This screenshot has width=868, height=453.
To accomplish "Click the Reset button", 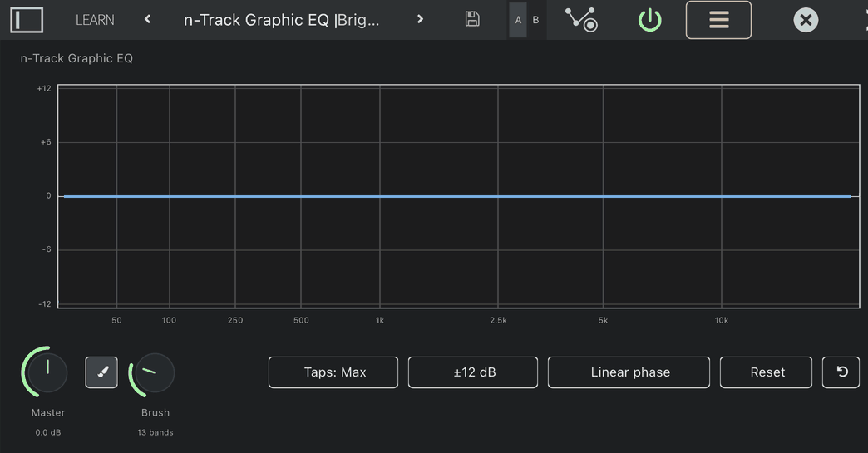I will point(766,372).
